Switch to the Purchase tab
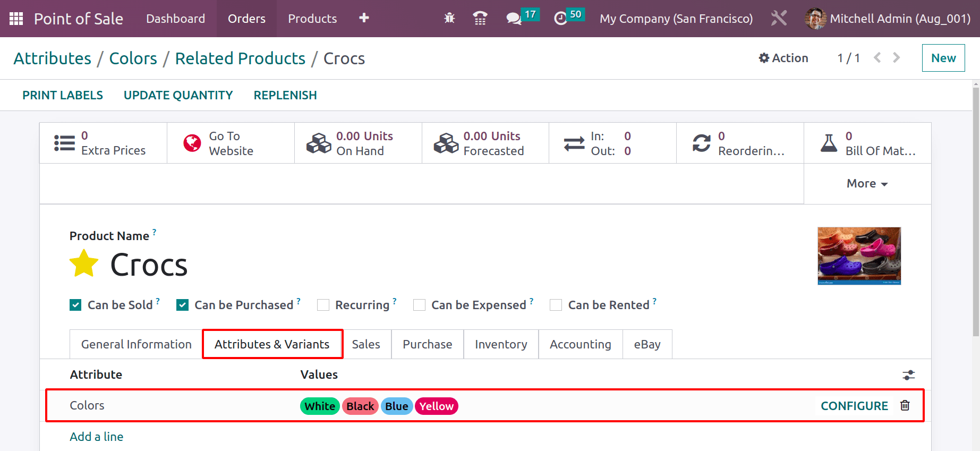The height and width of the screenshot is (451, 980). coord(428,344)
